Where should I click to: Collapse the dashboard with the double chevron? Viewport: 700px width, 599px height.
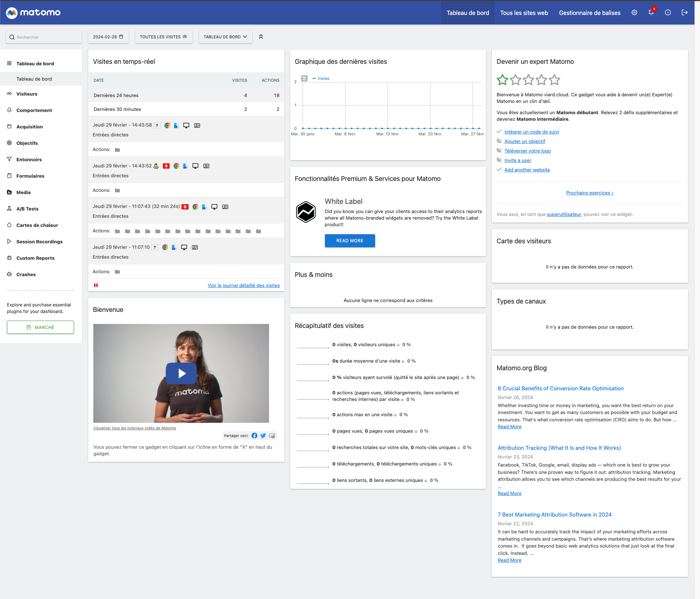coord(261,36)
